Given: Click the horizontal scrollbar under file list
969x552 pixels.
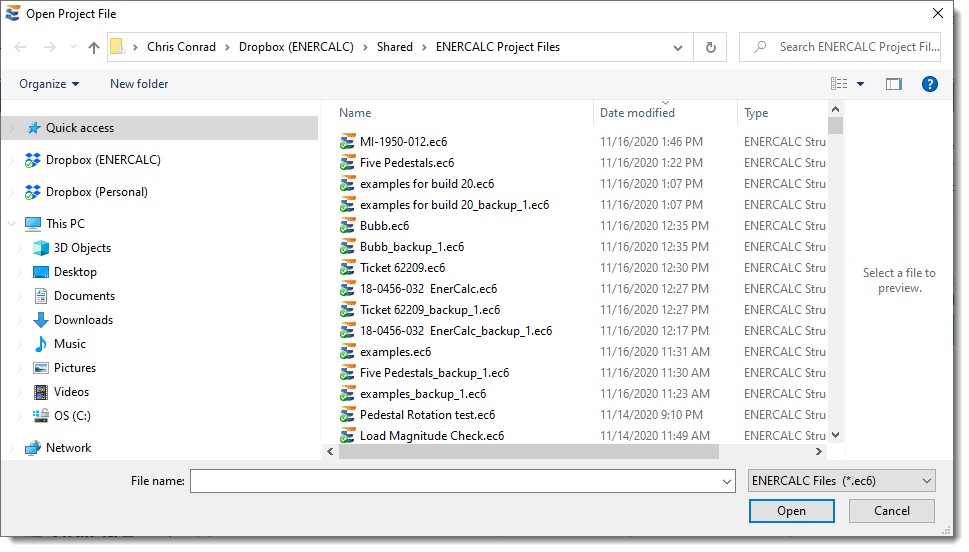Looking at the screenshot, I should point(528,452).
